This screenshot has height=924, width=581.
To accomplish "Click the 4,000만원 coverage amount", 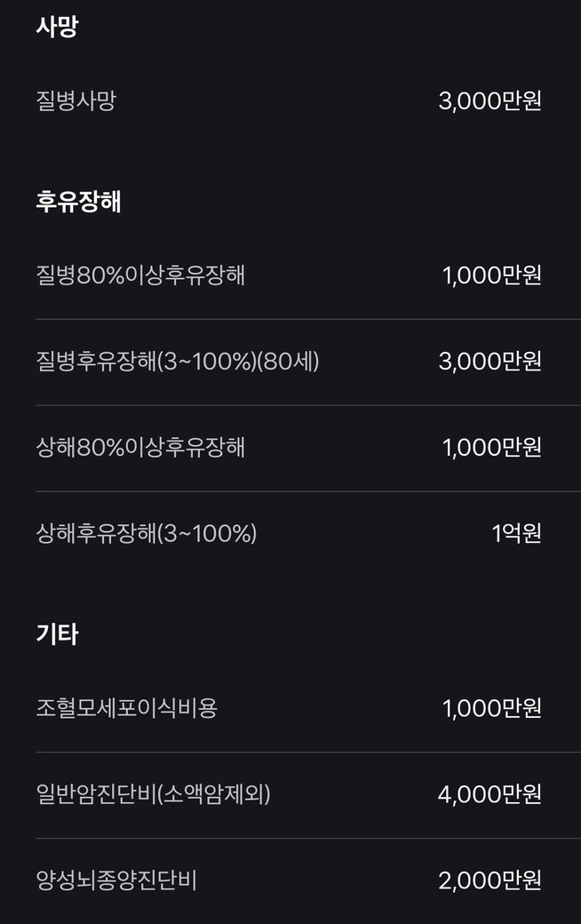I will click(x=489, y=794).
